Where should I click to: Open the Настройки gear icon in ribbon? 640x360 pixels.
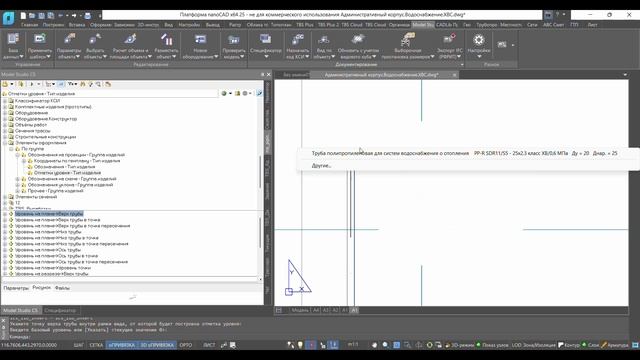click(479, 40)
